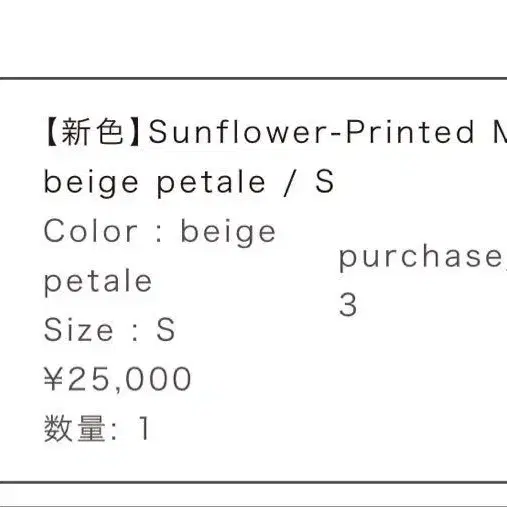Select the S value beside Size

tap(166, 330)
